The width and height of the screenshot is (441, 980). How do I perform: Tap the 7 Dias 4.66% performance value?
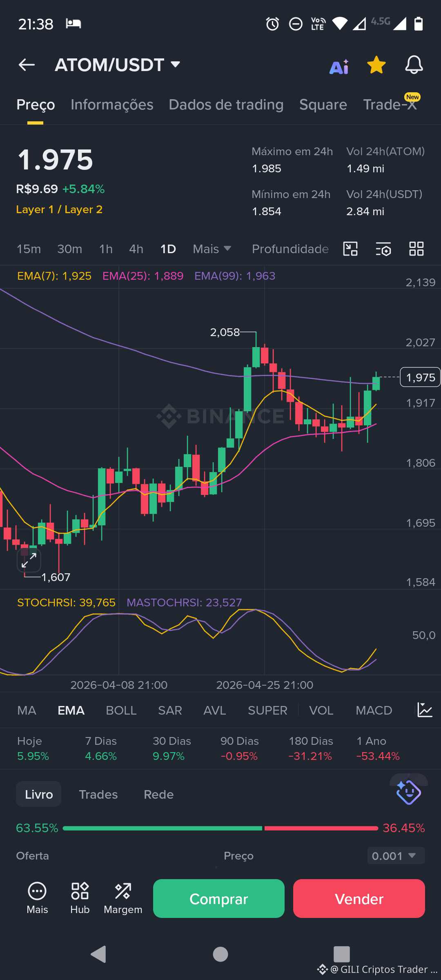101,756
